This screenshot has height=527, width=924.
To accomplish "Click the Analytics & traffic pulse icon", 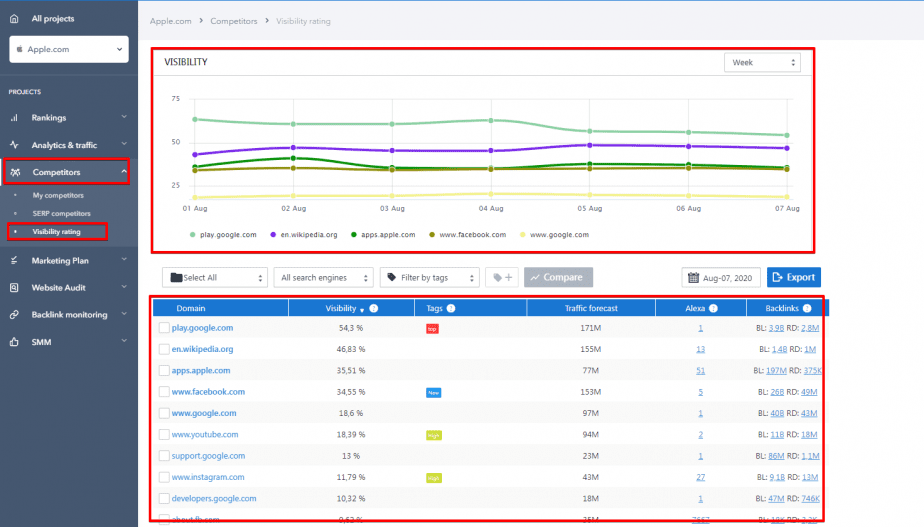I will point(14,145).
